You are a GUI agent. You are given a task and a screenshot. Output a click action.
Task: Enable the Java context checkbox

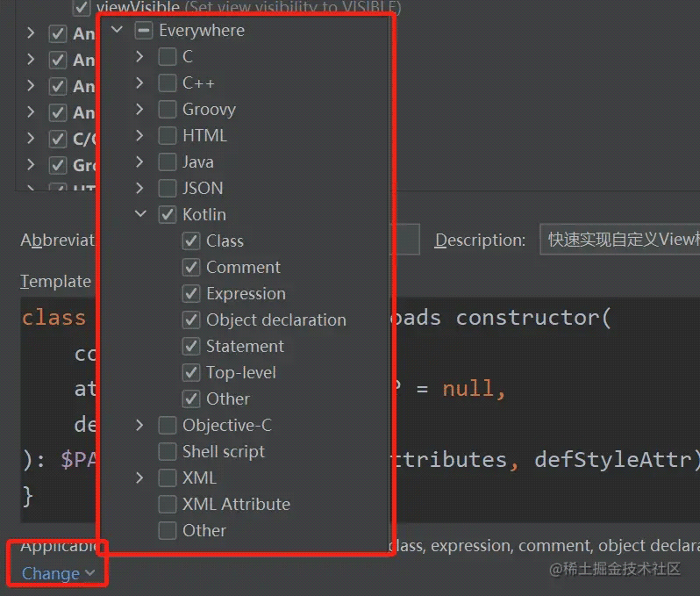tap(167, 162)
